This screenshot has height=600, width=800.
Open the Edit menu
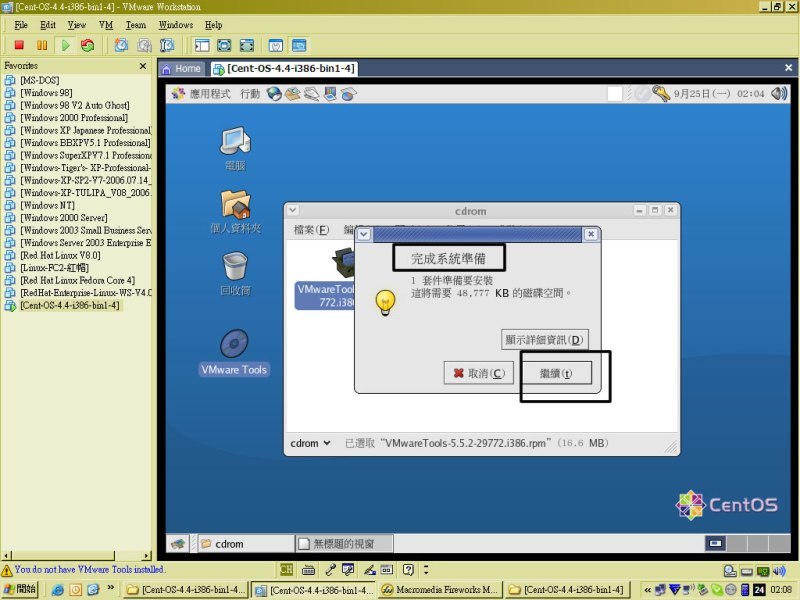click(48, 25)
